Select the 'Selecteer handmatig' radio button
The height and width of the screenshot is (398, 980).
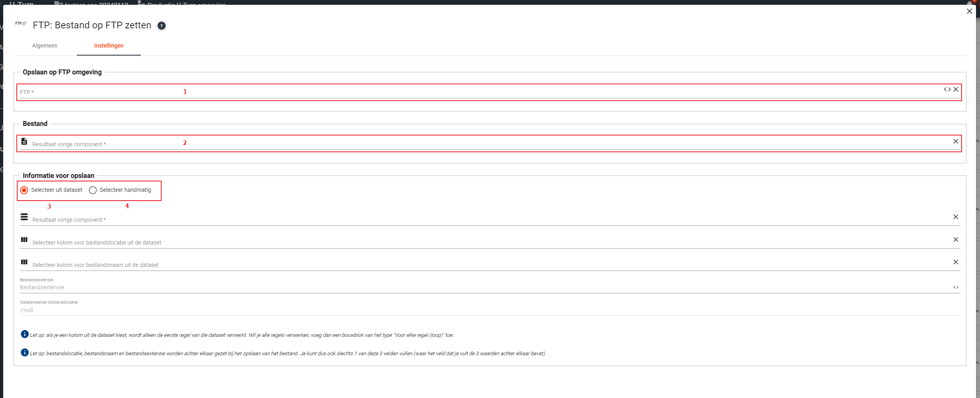(x=93, y=190)
